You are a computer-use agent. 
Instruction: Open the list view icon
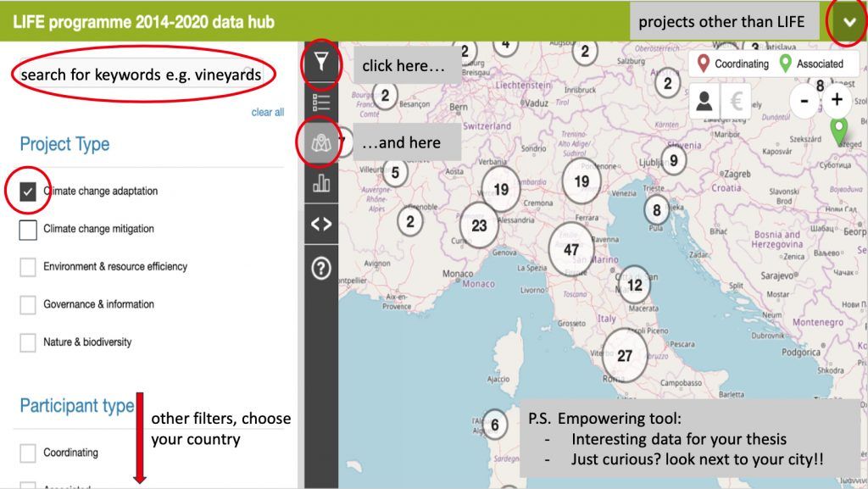coord(321,103)
